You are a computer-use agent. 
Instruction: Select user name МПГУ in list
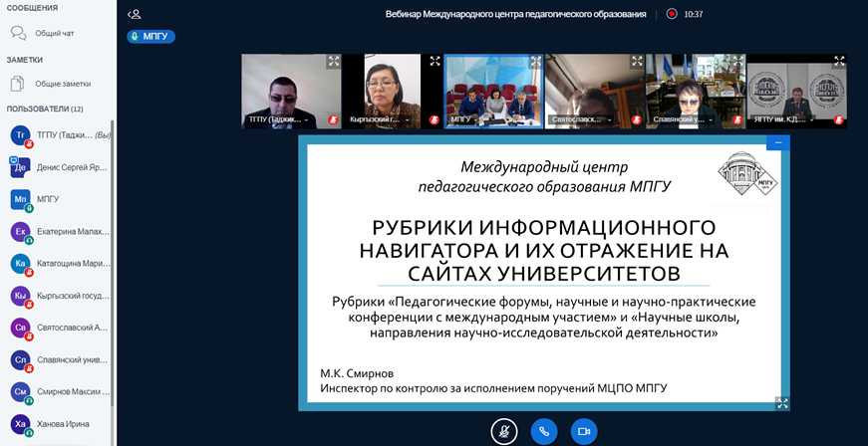tap(48, 199)
